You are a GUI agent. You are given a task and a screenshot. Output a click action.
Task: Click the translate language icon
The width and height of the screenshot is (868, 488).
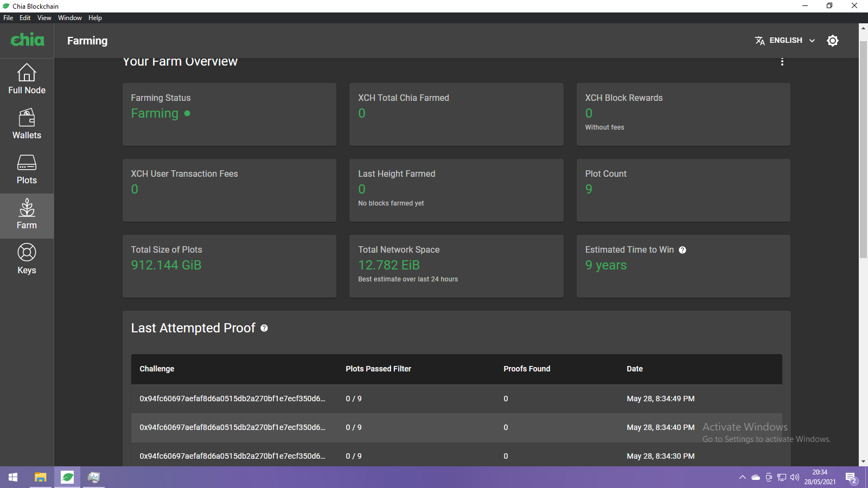coord(759,41)
